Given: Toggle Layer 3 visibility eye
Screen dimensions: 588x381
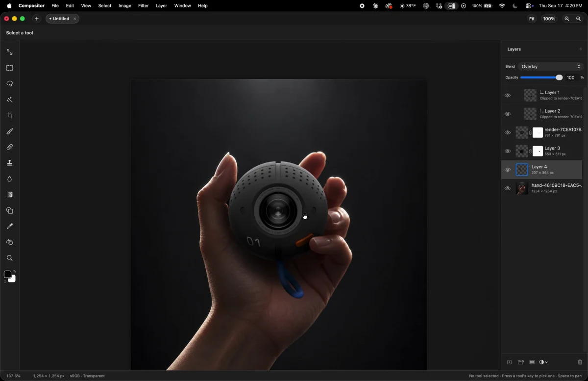Looking at the screenshot, I should coord(508,151).
